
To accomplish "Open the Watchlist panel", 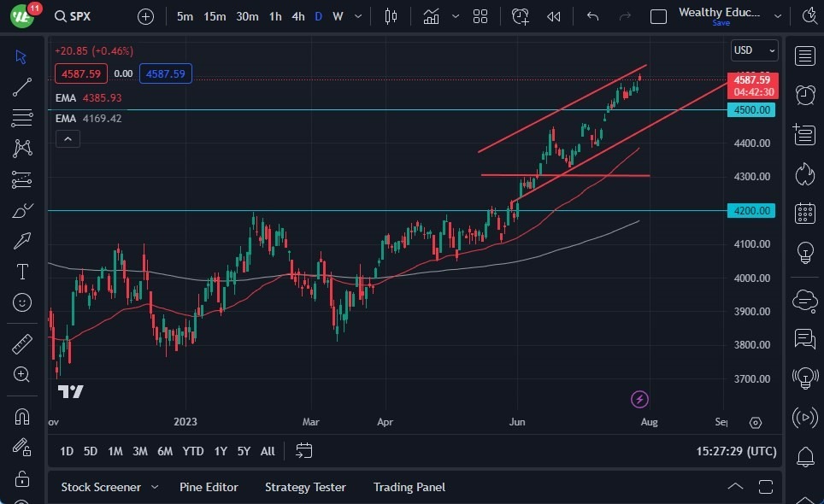I will point(804,56).
